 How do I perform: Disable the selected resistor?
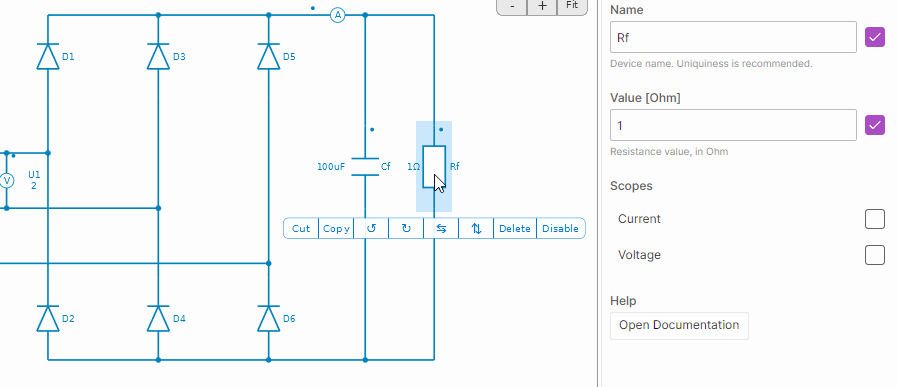(x=561, y=228)
